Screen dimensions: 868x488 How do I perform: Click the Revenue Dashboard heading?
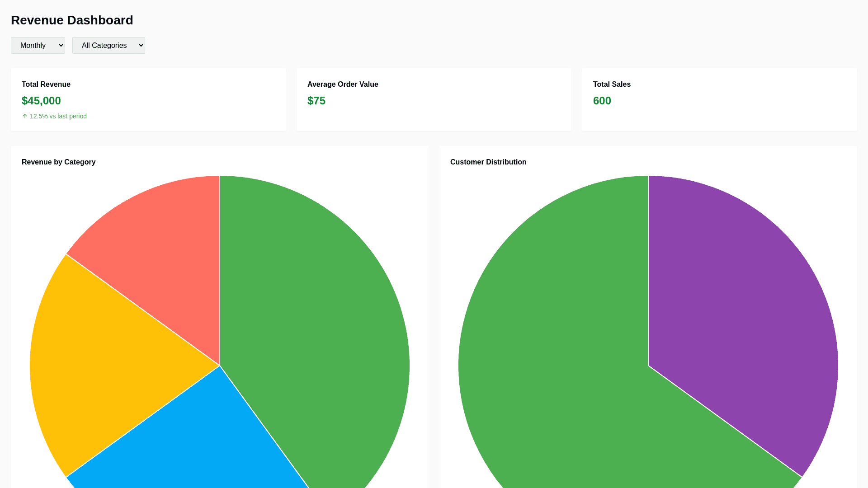[x=72, y=20]
